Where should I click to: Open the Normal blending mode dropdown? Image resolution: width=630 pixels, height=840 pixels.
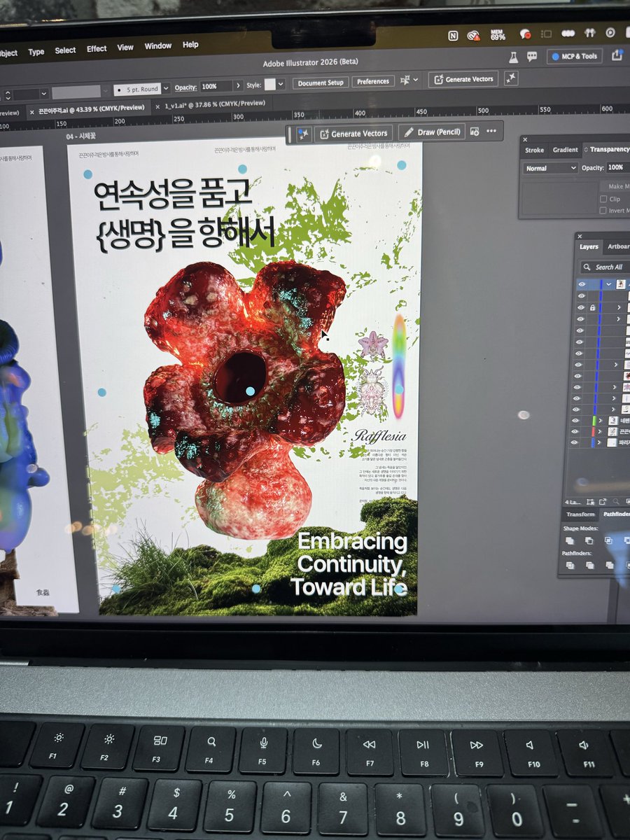pyautogui.click(x=552, y=168)
